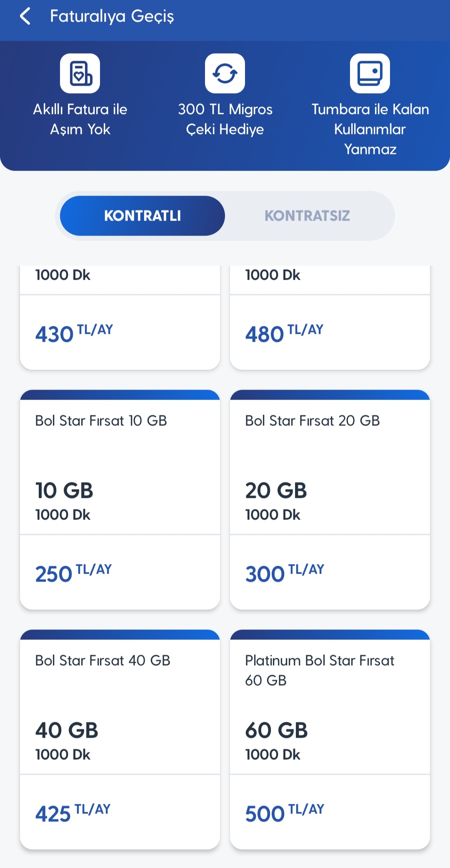Tap the 300 TL Migros Çeki Hediye text

pos(225,119)
